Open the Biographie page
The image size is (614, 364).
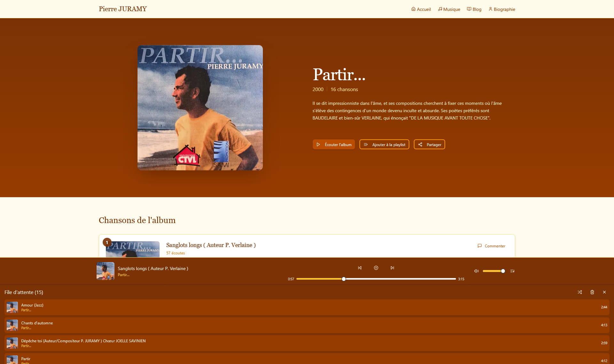[x=502, y=9]
